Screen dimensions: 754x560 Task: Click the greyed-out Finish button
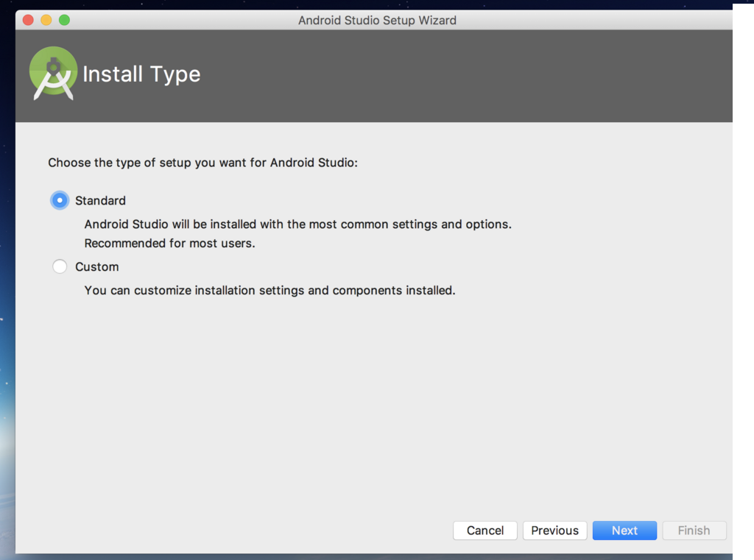pyautogui.click(x=694, y=531)
